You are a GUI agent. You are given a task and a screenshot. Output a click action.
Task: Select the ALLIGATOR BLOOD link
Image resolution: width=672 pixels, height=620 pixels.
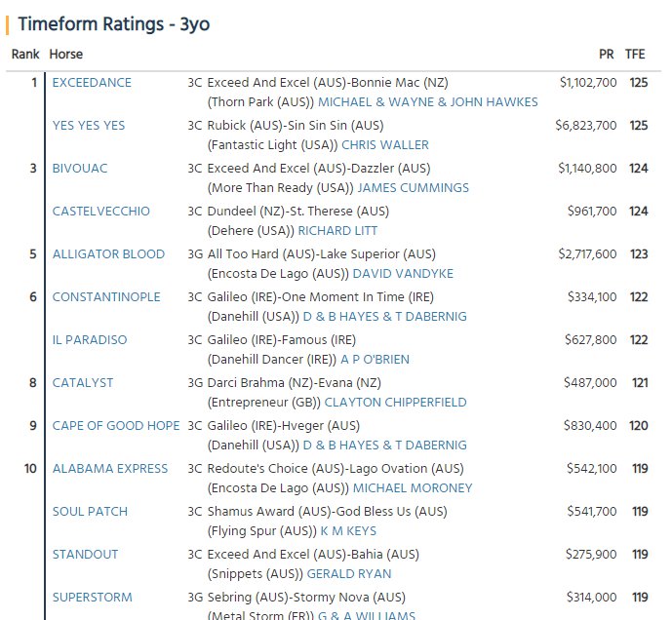click(108, 254)
